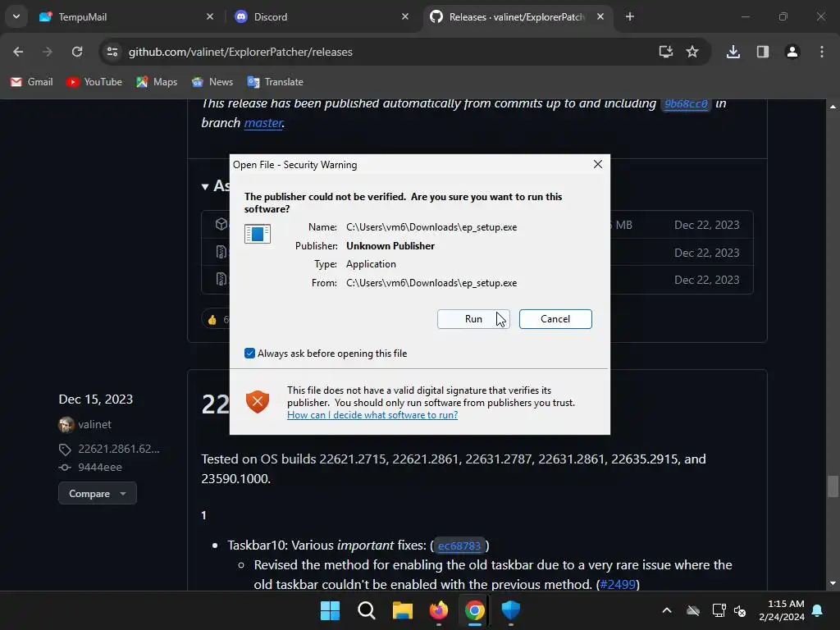The image size is (840, 630).
Task: Click the scrollbar up arrow
Action: tap(833, 107)
